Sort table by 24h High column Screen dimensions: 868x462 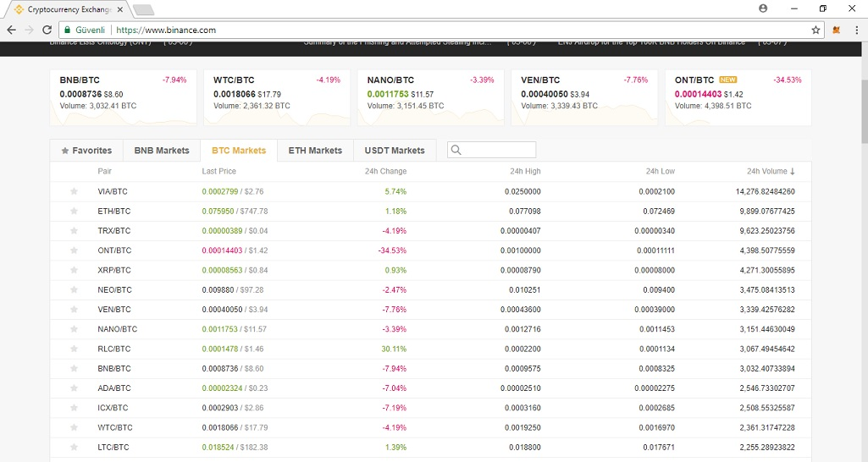(525, 172)
